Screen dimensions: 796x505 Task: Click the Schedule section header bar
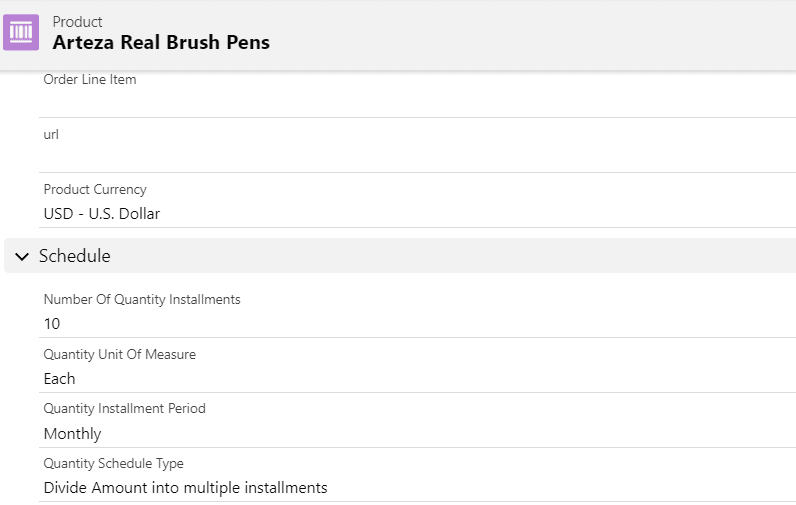[x=450, y=256]
